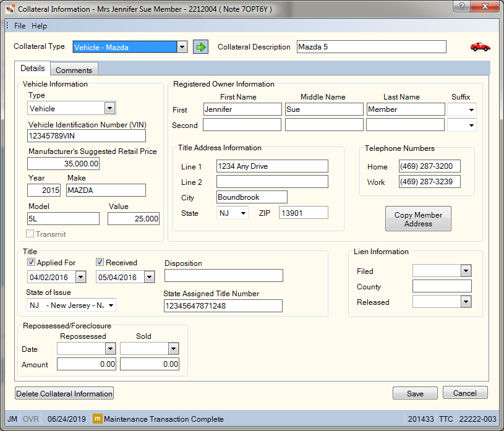Open the File menu

pyautogui.click(x=20, y=26)
